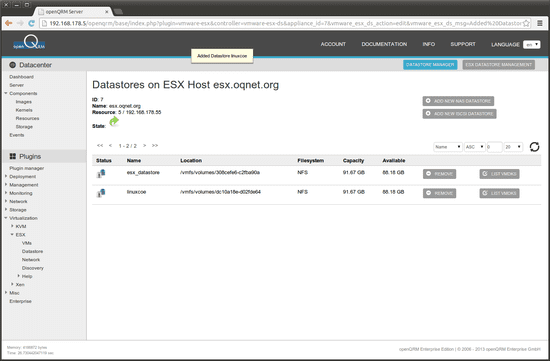Image resolution: width=550 pixels, height=361 pixels.
Task: Collapse the Components tree section
Action: pyautogui.click(x=6, y=93)
